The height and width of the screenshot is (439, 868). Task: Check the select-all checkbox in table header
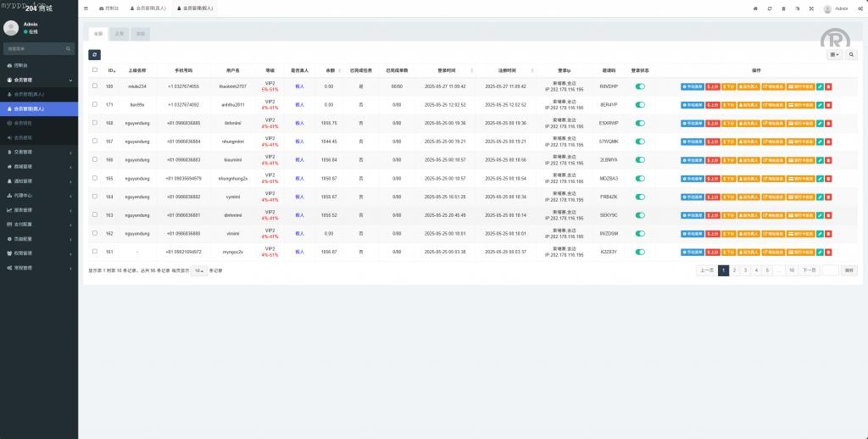click(x=95, y=70)
